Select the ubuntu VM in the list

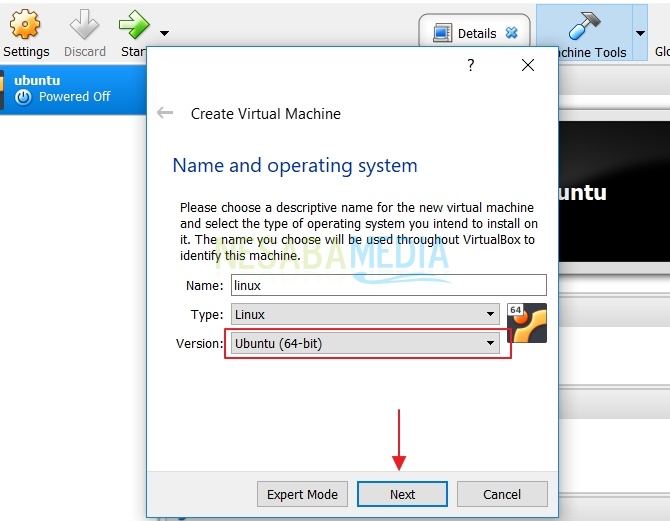73,90
